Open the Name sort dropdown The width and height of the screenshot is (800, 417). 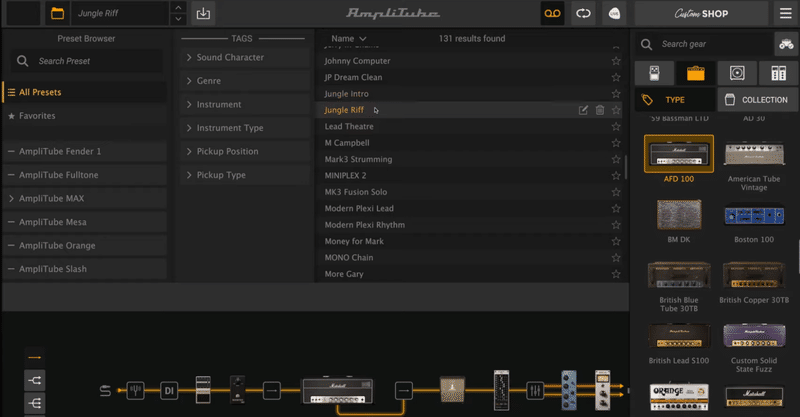[x=348, y=38]
